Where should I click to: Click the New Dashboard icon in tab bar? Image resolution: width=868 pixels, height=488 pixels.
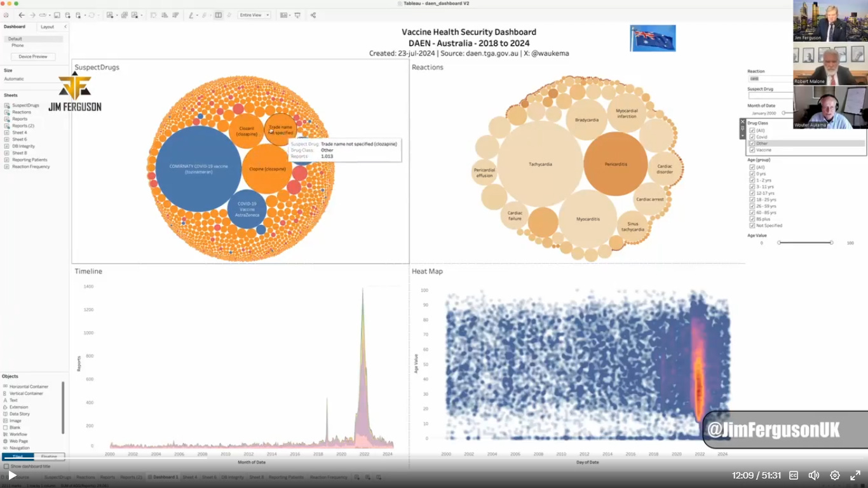pyautogui.click(x=369, y=477)
